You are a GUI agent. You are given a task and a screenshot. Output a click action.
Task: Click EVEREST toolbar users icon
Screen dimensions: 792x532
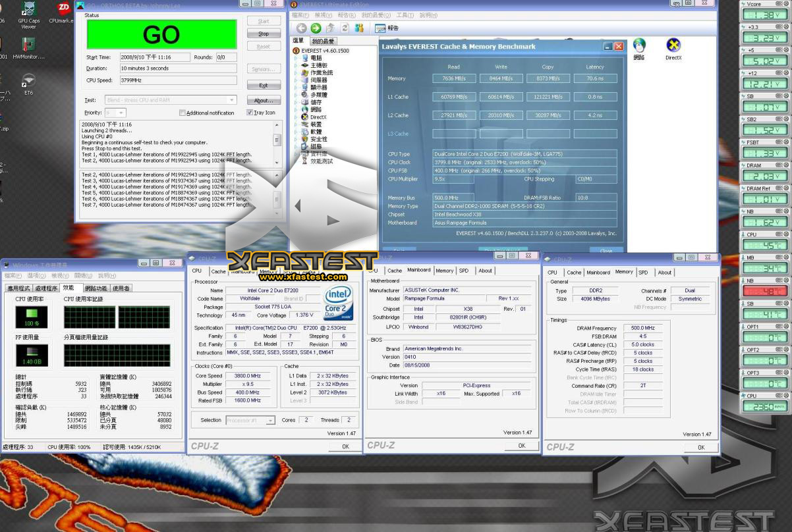pyautogui.click(x=359, y=28)
